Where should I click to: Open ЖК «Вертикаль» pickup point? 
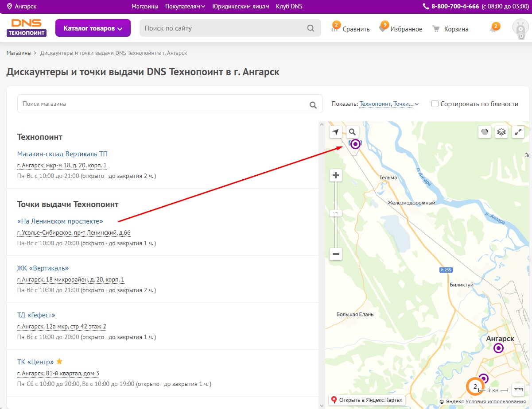tap(43, 268)
